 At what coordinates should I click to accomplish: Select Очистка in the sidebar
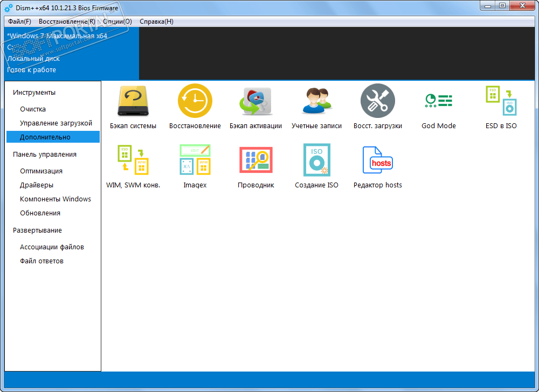pos(33,109)
